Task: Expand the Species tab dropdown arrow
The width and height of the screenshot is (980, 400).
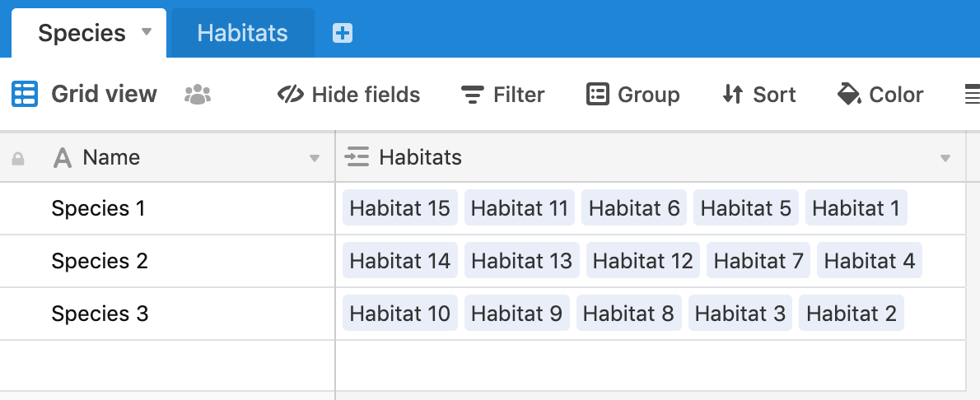Action: point(147,31)
